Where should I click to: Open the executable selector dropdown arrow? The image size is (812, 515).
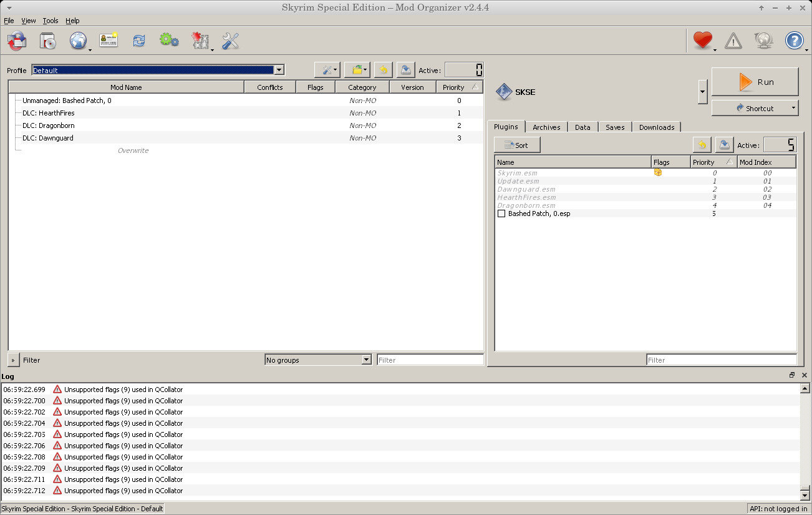pos(703,92)
